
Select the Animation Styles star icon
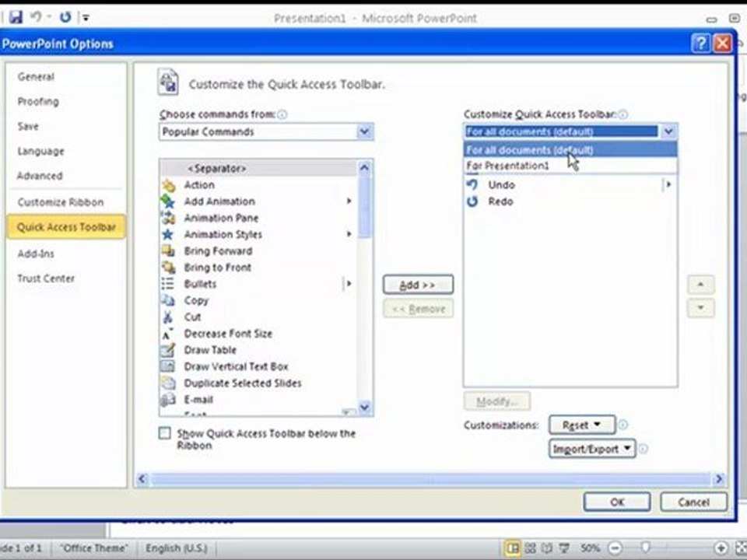[x=168, y=234]
